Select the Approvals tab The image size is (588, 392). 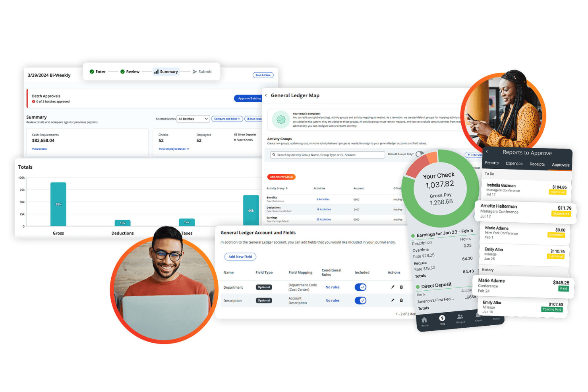point(561,165)
